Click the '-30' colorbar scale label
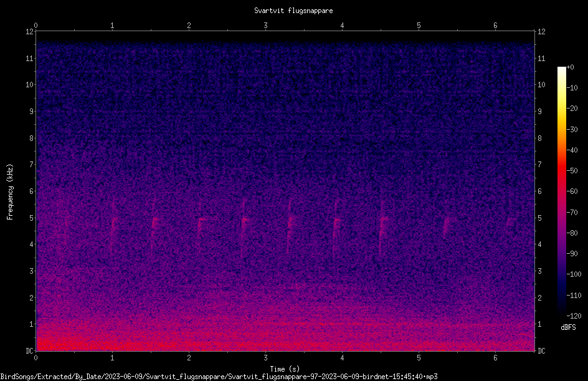Image resolution: width=588 pixels, height=381 pixels. pyautogui.click(x=572, y=130)
